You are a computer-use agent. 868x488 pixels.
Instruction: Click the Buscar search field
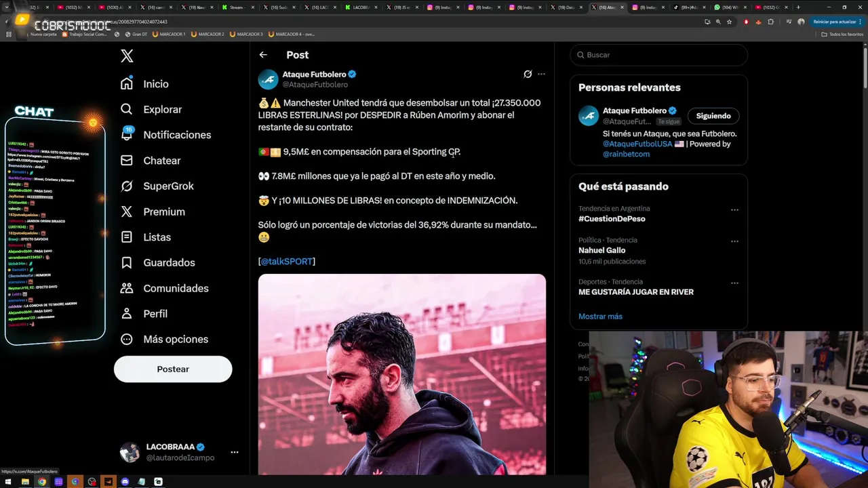click(659, 55)
